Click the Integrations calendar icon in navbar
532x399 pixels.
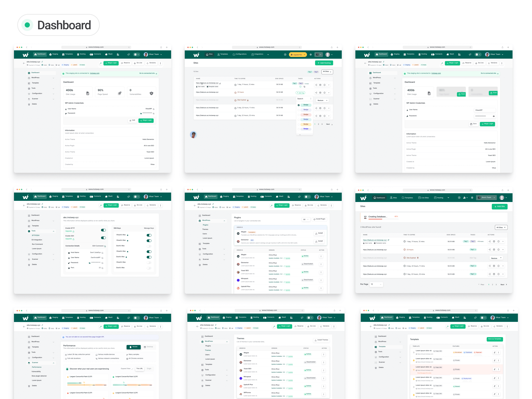(253, 54)
